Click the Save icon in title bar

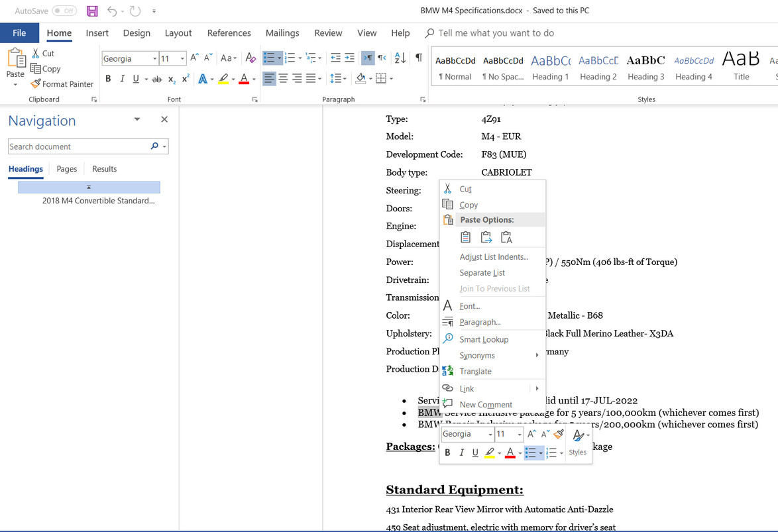pos(92,11)
